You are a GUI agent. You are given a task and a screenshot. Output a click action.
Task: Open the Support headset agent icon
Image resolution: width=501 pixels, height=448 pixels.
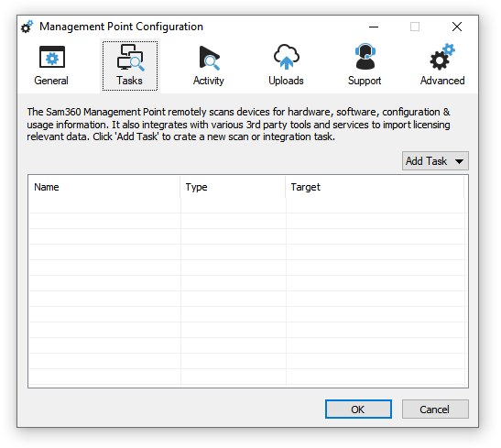[365, 57]
